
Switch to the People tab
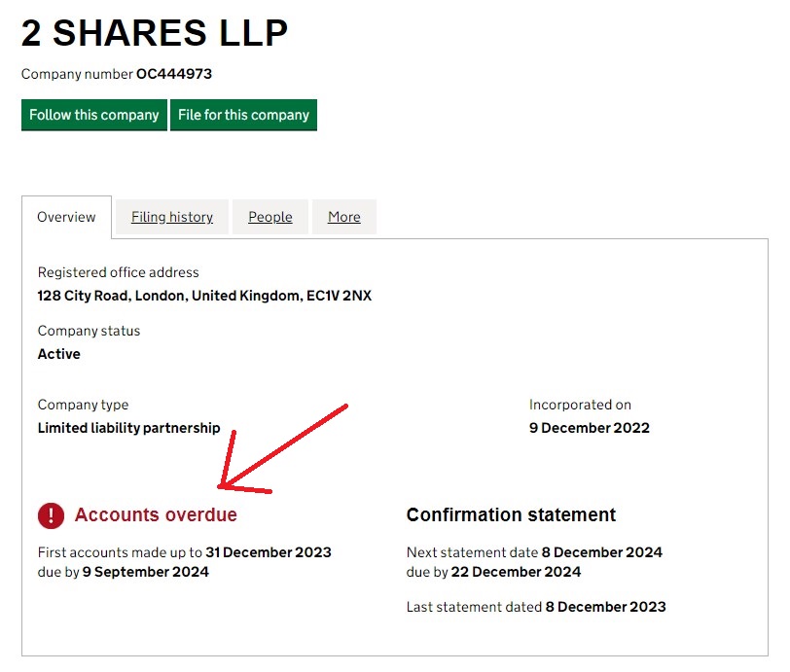pyautogui.click(x=270, y=217)
